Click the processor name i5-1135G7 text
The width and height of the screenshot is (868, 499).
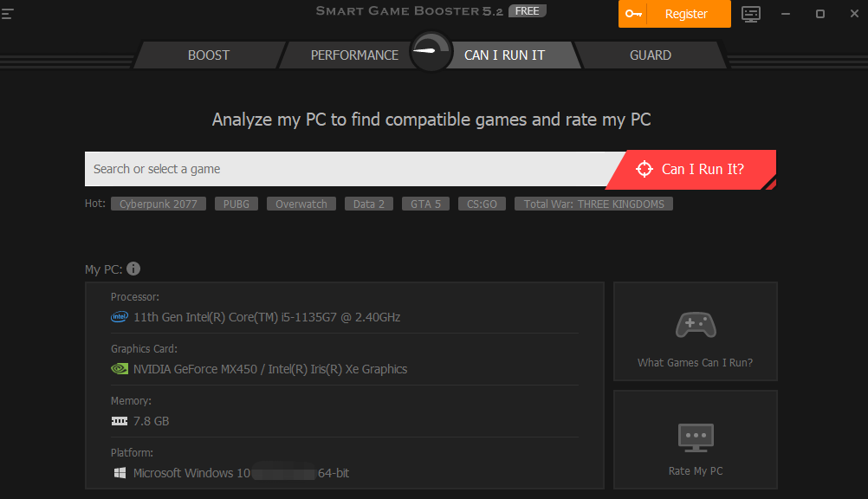click(267, 317)
